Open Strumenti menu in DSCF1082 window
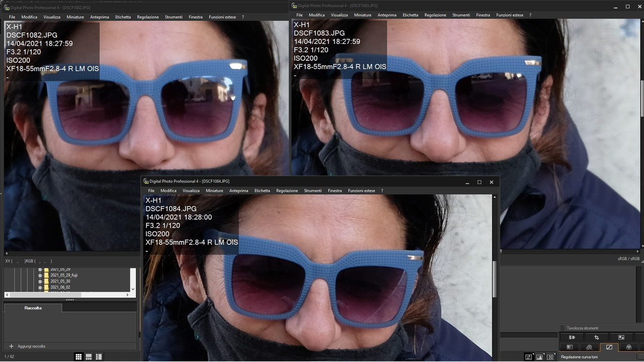The width and height of the screenshot is (644, 362). pos(174,17)
